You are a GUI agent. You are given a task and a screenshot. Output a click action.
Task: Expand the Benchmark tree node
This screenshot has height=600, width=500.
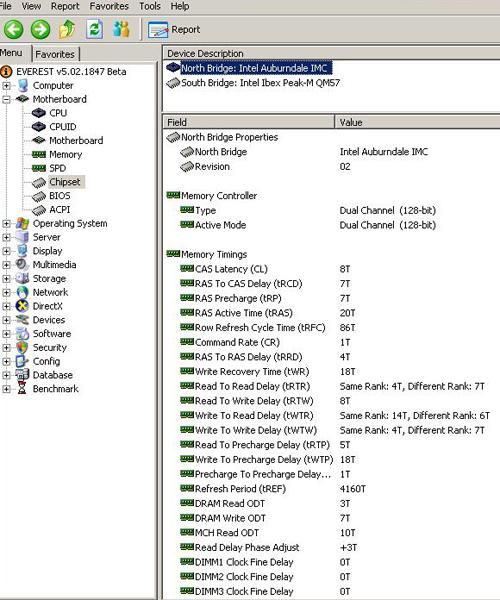7,389
